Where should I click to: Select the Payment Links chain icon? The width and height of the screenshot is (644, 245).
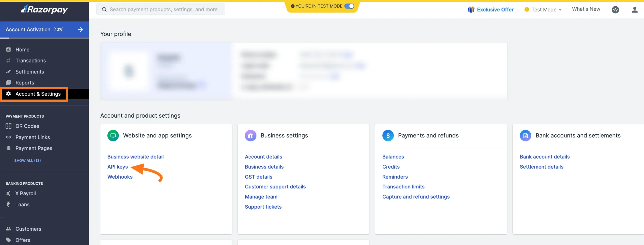click(x=8, y=137)
